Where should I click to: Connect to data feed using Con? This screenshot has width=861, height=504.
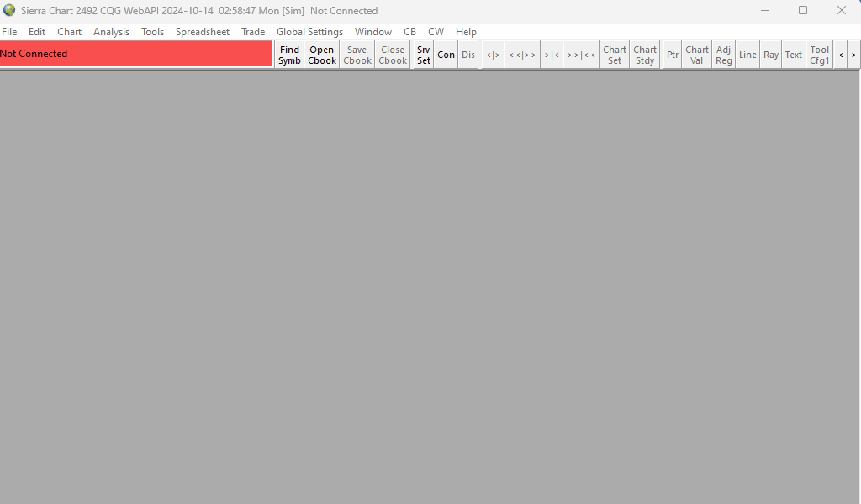[446, 55]
